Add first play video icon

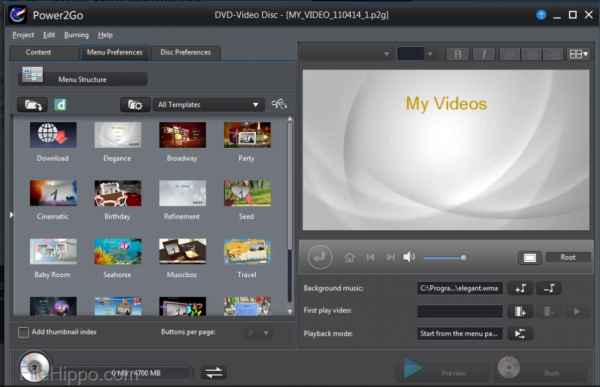click(520, 311)
